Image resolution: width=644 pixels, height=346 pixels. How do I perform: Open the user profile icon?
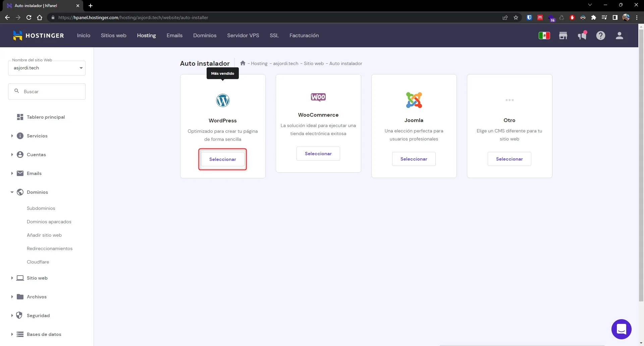click(620, 36)
